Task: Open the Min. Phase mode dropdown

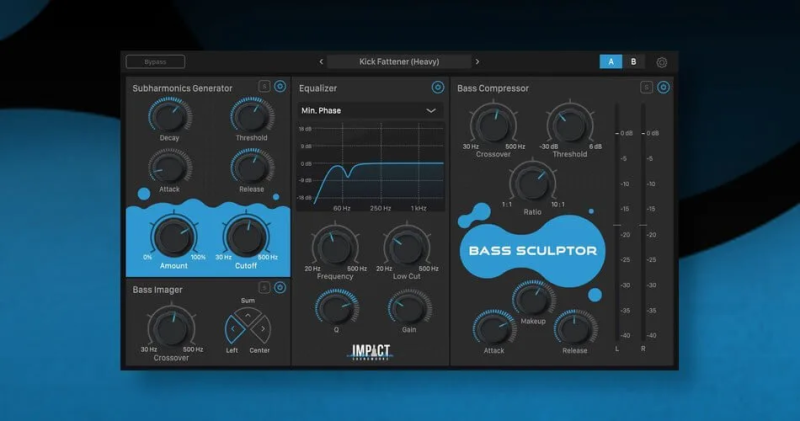Action: tap(370, 110)
